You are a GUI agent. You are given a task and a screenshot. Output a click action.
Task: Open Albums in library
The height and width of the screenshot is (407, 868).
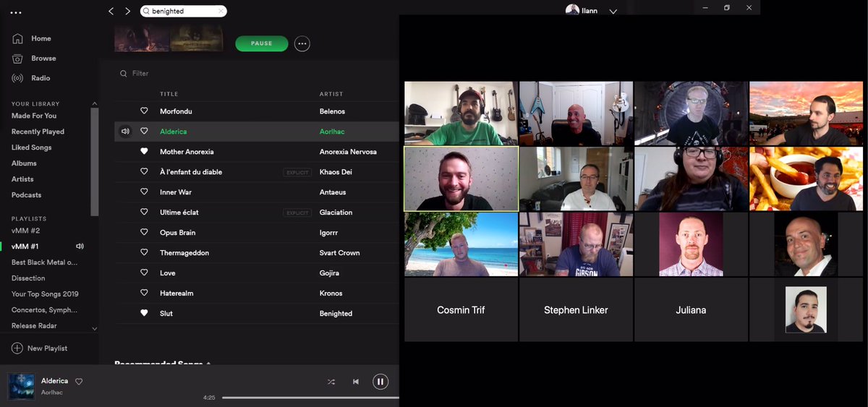pos(24,163)
